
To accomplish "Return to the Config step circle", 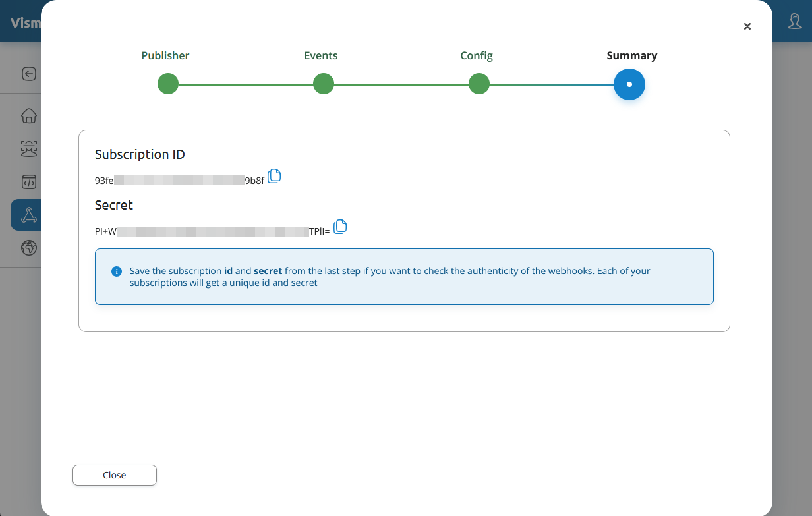I will tap(478, 84).
